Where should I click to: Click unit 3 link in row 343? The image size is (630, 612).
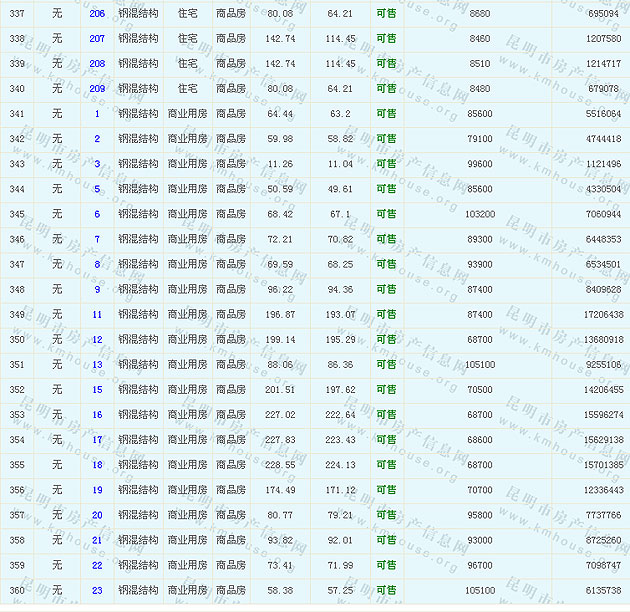[97, 164]
